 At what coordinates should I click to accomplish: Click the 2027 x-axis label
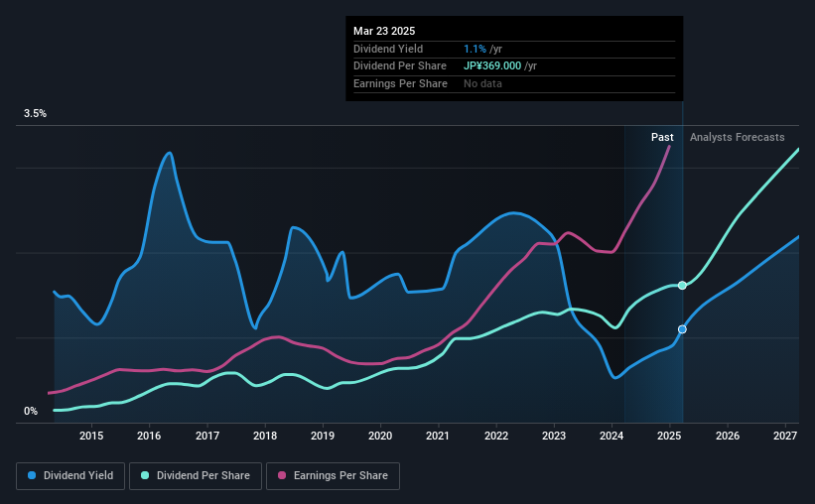785,436
